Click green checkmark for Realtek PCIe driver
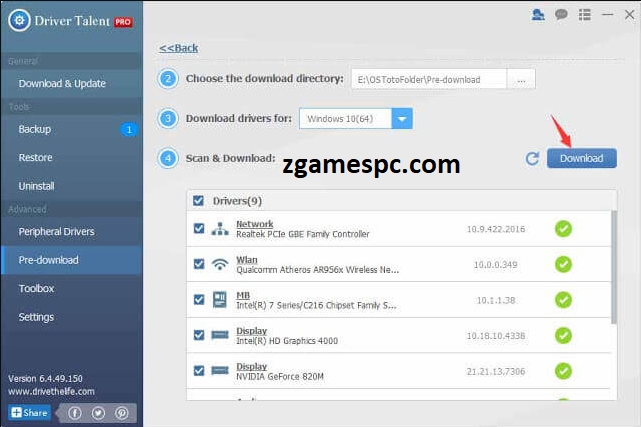 (563, 229)
